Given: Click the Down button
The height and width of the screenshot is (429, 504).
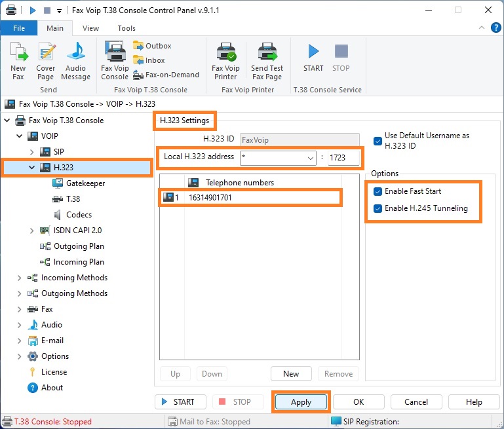Looking at the screenshot, I should (212, 374).
